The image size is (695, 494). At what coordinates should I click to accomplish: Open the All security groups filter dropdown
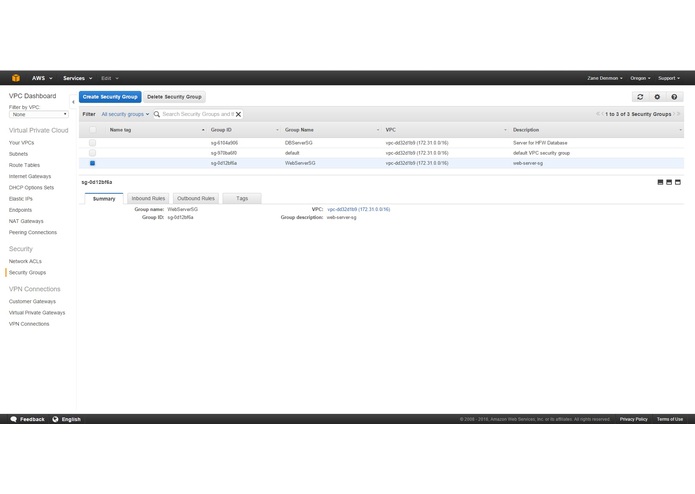pos(125,114)
